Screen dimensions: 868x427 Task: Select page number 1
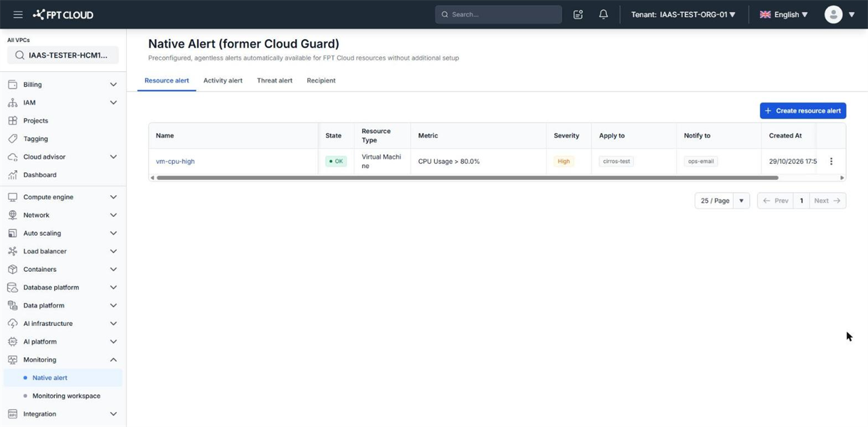coord(802,201)
